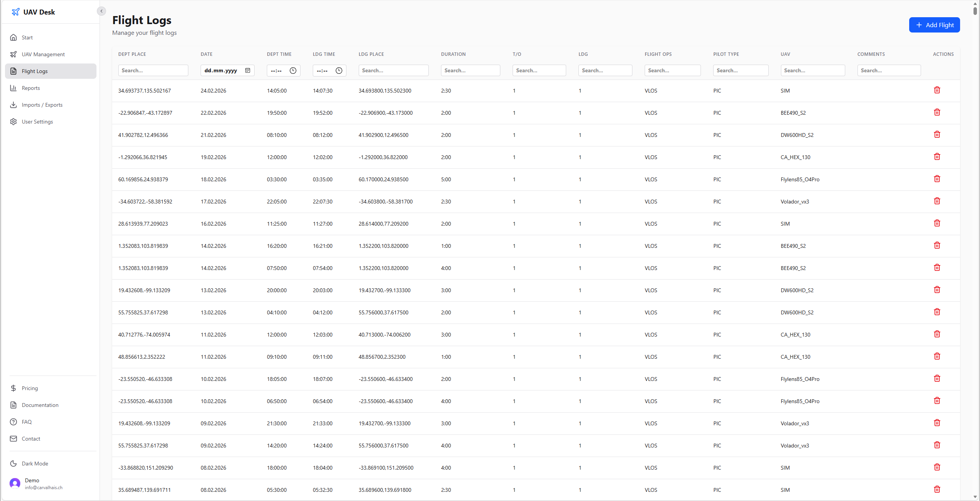Navigate to Imports / Exports
The image size is (980, 501).
pos(51,105)
